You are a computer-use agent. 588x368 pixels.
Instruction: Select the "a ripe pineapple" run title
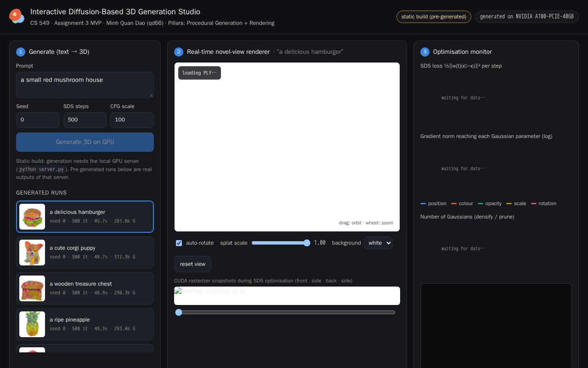point(70,320)
